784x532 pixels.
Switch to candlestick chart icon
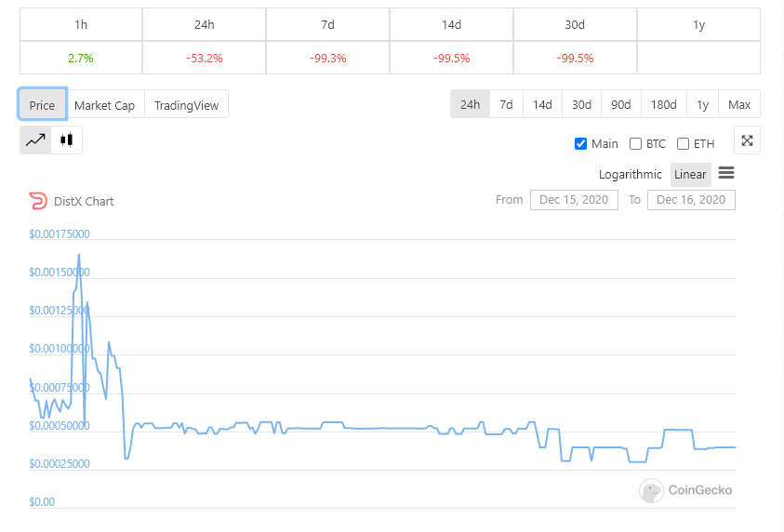click(67, 140)
